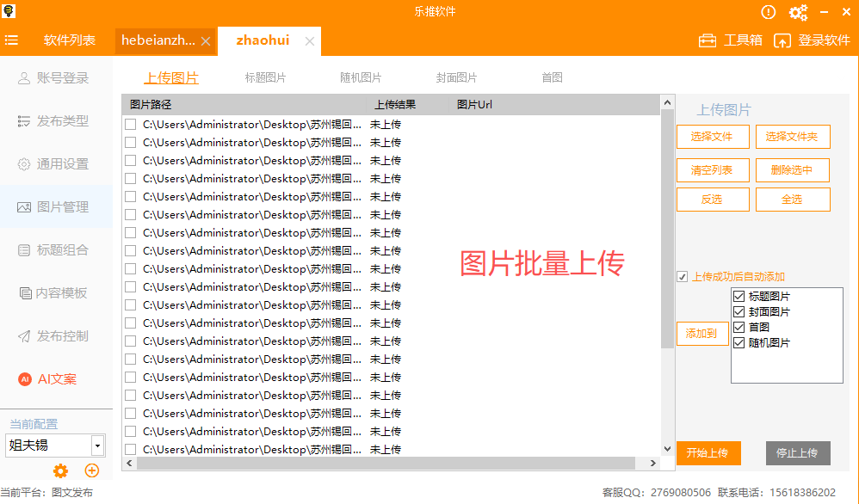The image size is (859, 504).
Task: Open the gear settings below 当前配置
Action: [59, 471]
